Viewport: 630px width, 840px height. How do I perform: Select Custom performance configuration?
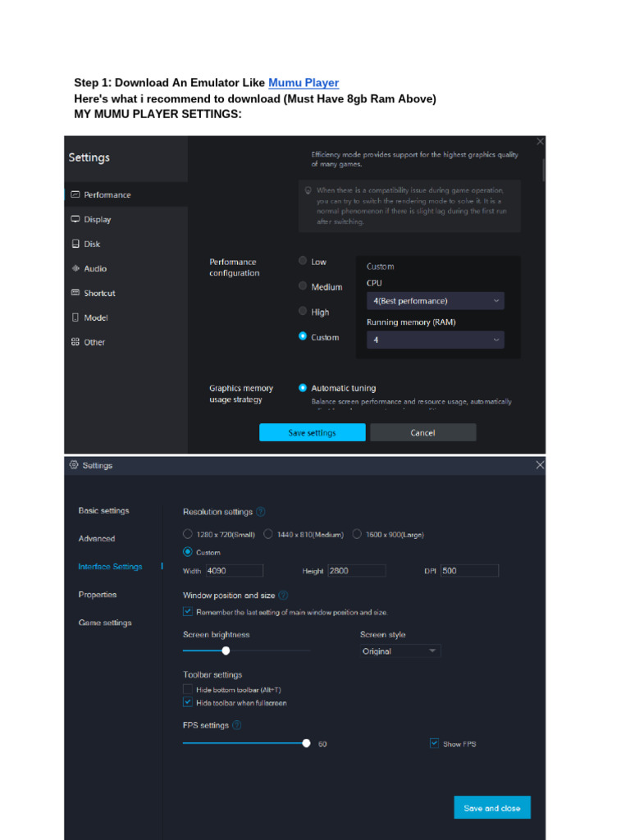tap(303, 336)
